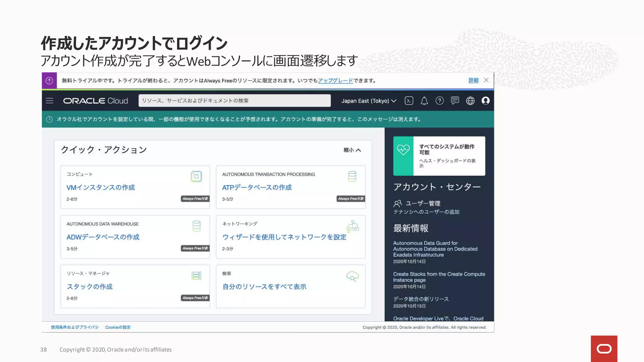The width and height of the screenshot is (644, 362).
Task: Open the Japan East (Tokyo) region dropdown
Action: pyautogui.click(x=369, y=101)
